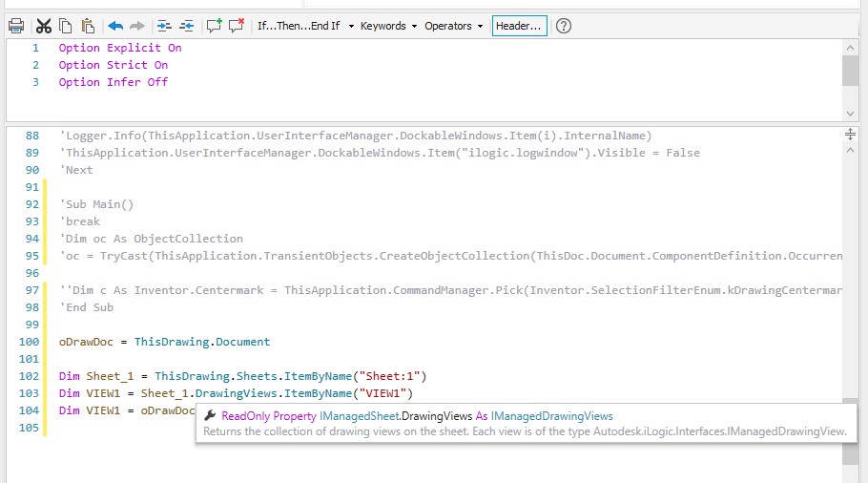Open the If...Then...End If dropdown

coord(305,26)
